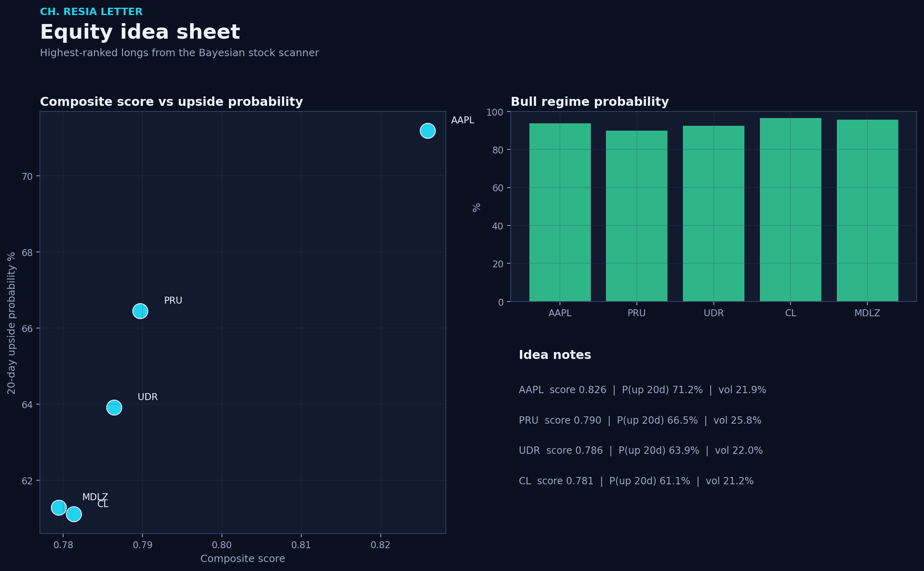Click the 60 tick on bar chart axis
This screenshot has width=924, height=571.
pyautogui.click(x=498, y=188)
